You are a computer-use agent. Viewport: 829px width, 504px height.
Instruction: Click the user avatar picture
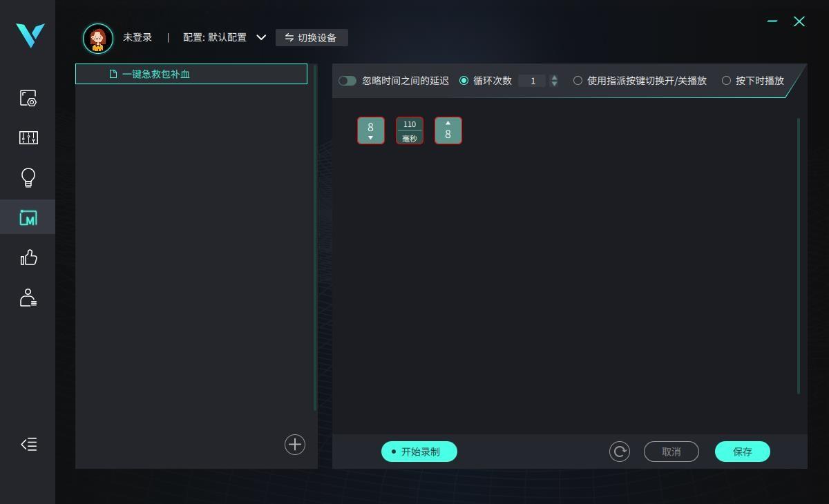coord(98,38)
